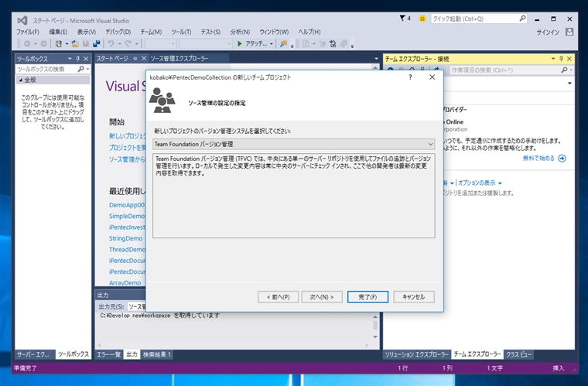Click the green attach play icon
The image size is (588, 386).
(240, 44)
